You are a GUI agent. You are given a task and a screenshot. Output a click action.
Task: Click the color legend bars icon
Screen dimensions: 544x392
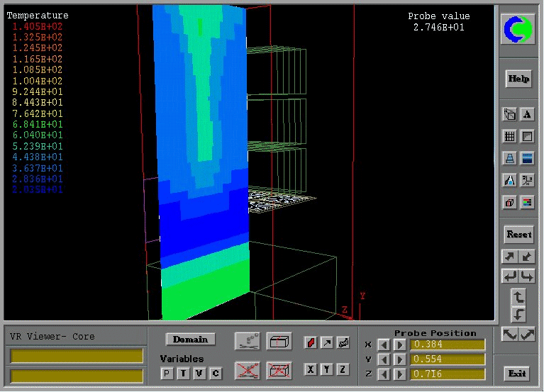pos(527,203)
